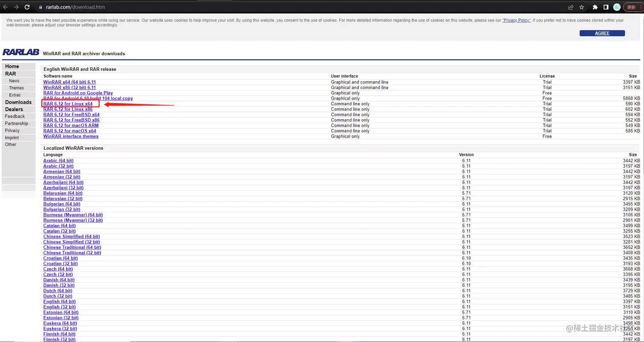
Task: Click the 'Localized WinRAR versions' heading
Action: point(73,148)
